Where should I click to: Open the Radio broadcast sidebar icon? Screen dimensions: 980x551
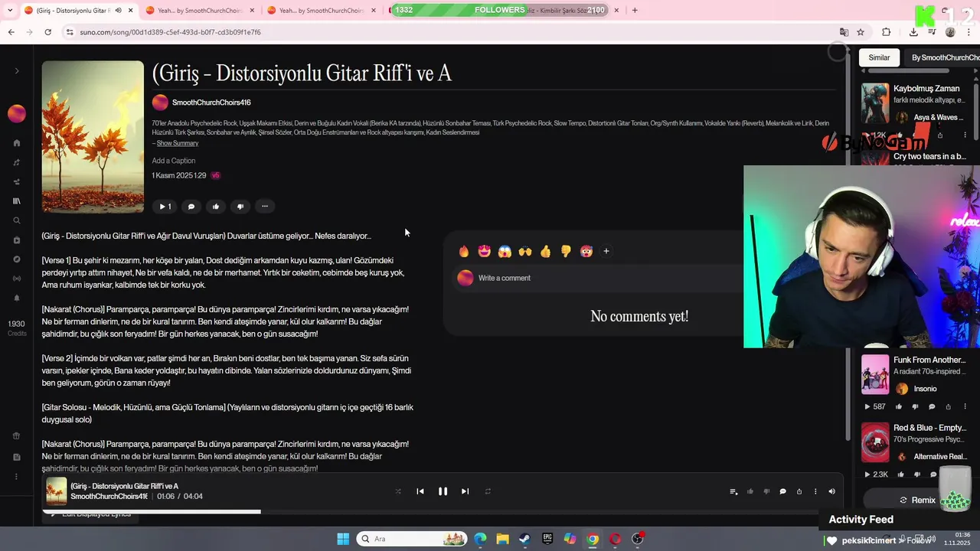pos(17,279)
